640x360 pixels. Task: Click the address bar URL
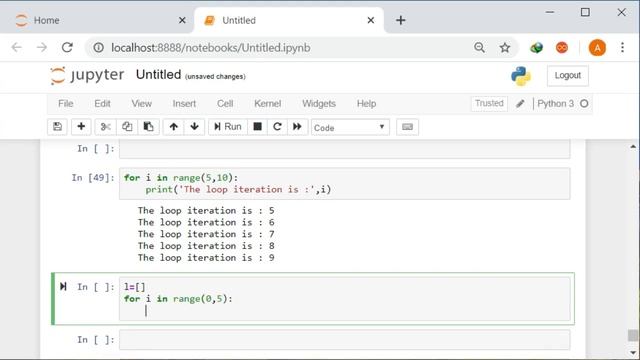[x=211, y=48]
